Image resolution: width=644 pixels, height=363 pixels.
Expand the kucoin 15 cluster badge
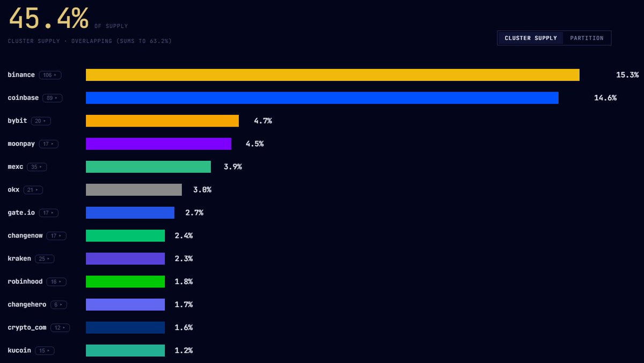pos(45,351)
